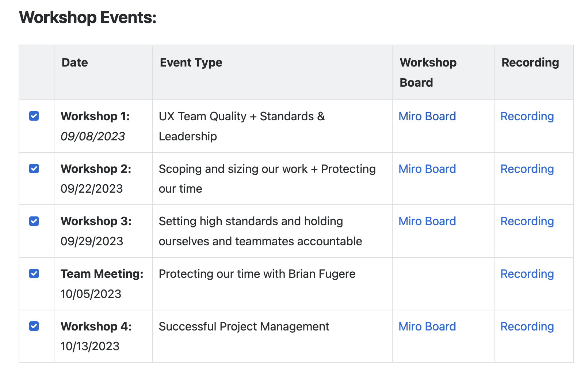The image size is (588, 378).
Task: Open Workshop 3 Recording link
Action: click(527, 221)
